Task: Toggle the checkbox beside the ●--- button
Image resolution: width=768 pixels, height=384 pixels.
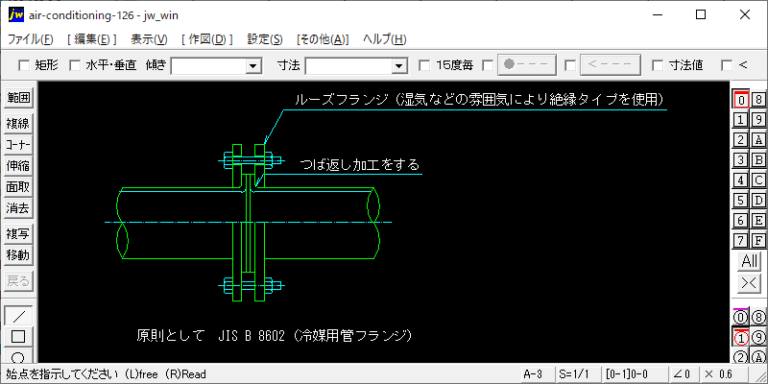Action: [487, 65]
